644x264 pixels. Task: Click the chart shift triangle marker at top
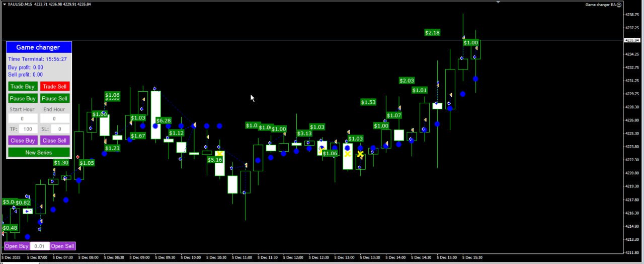tap(498, 2)
